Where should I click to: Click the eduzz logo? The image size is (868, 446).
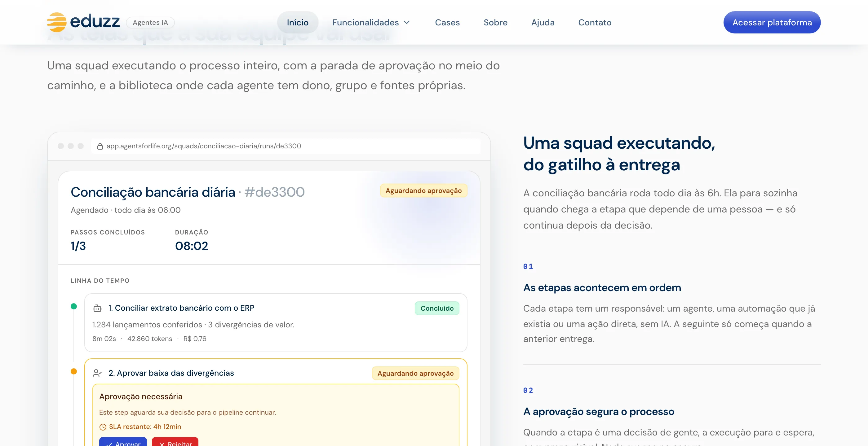(83, 22)
